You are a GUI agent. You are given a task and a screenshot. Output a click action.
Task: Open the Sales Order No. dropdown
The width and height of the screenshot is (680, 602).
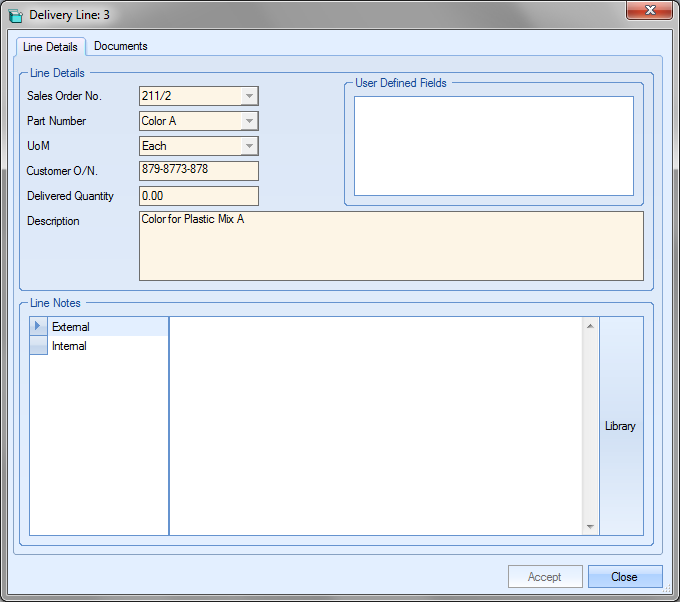click(249, 96)
